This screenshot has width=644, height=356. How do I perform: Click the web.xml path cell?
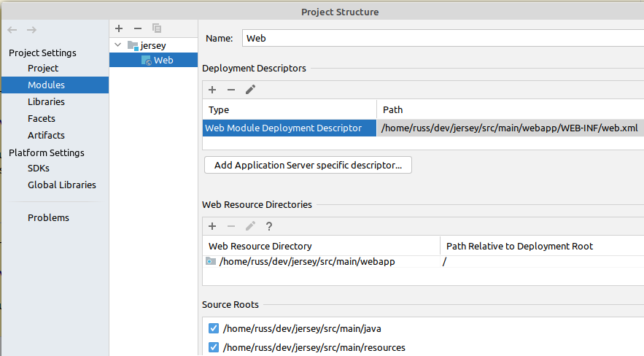(510, 128)
